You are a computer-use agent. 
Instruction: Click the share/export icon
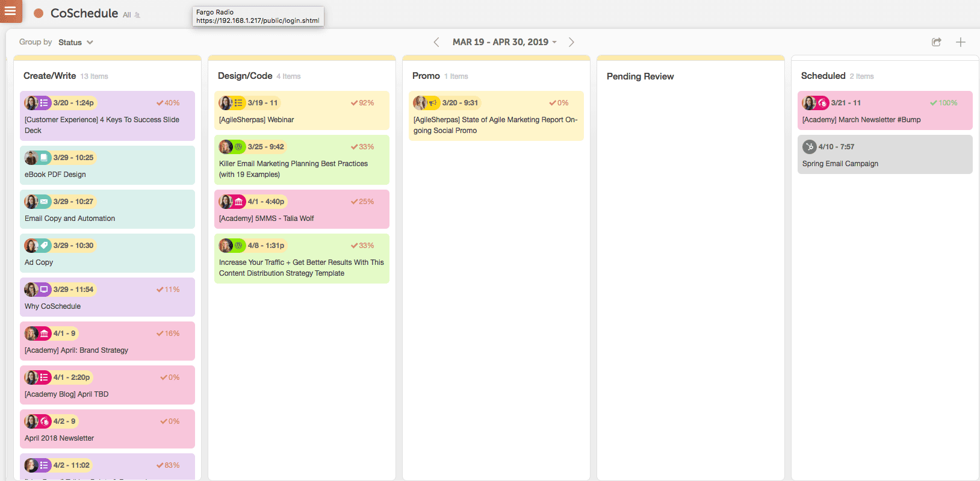pyautogui.click(x=937, y=42)
